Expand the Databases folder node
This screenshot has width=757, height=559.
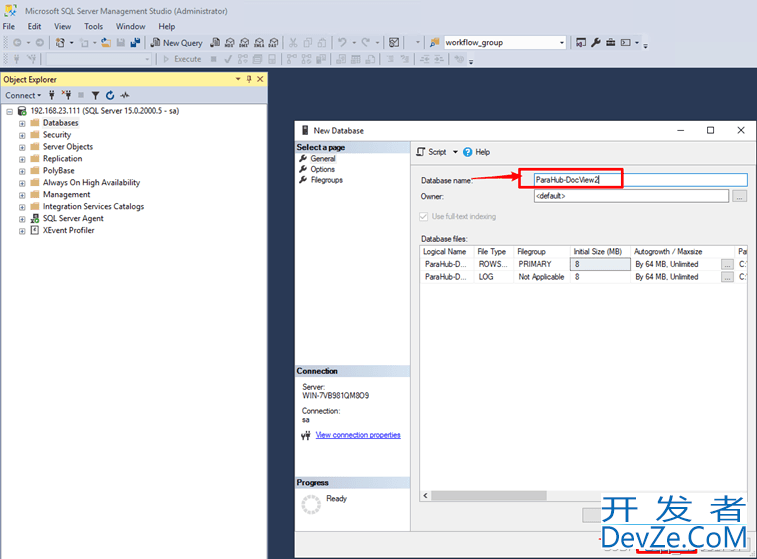[x=22, y=124]
